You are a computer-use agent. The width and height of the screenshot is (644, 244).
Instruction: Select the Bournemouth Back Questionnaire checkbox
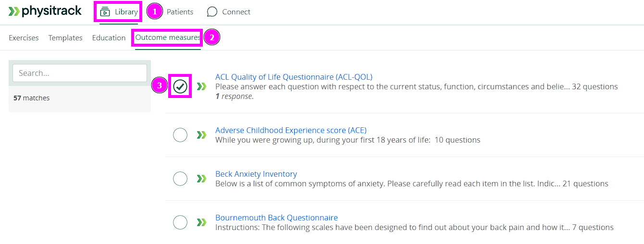pyautogui.click(x=180, y=223)
